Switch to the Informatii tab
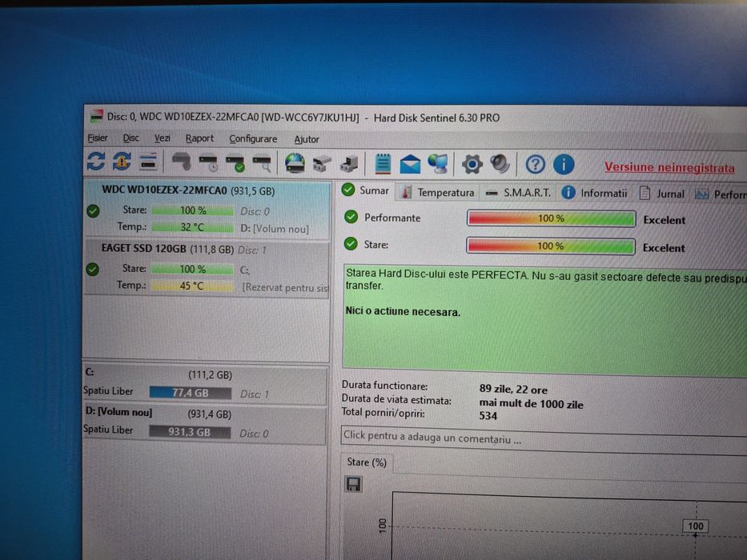The image size is (747, 560). pos(595,193)
